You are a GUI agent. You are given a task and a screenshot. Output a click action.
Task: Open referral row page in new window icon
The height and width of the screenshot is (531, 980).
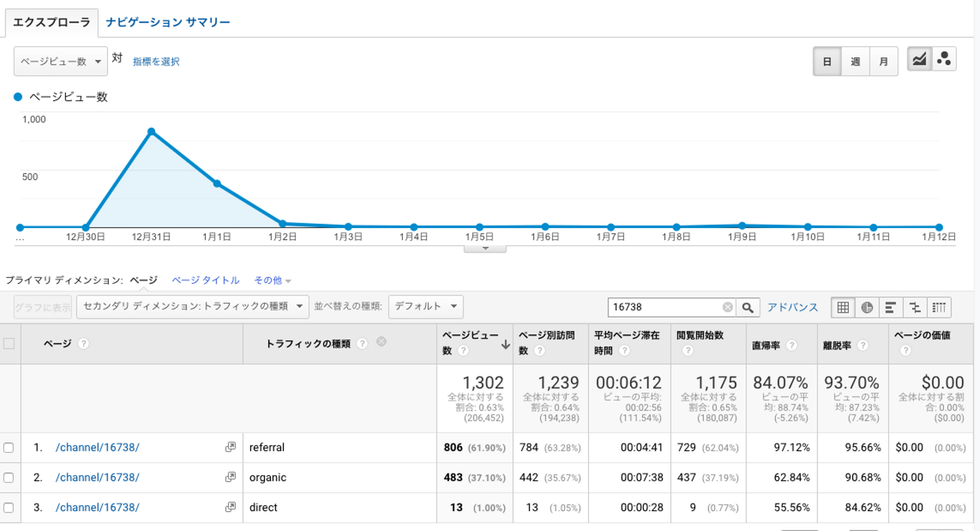pyautogui.click(x=230, y=447)
